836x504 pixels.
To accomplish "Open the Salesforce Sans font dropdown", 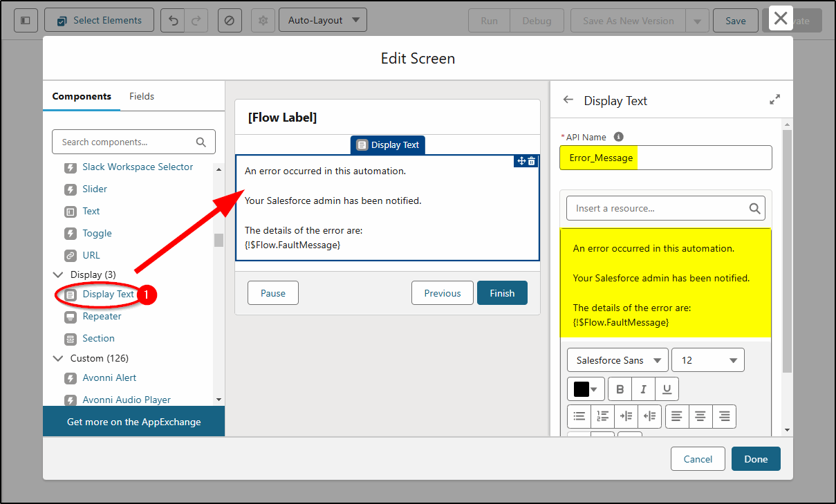I will [x=617, y=360].
